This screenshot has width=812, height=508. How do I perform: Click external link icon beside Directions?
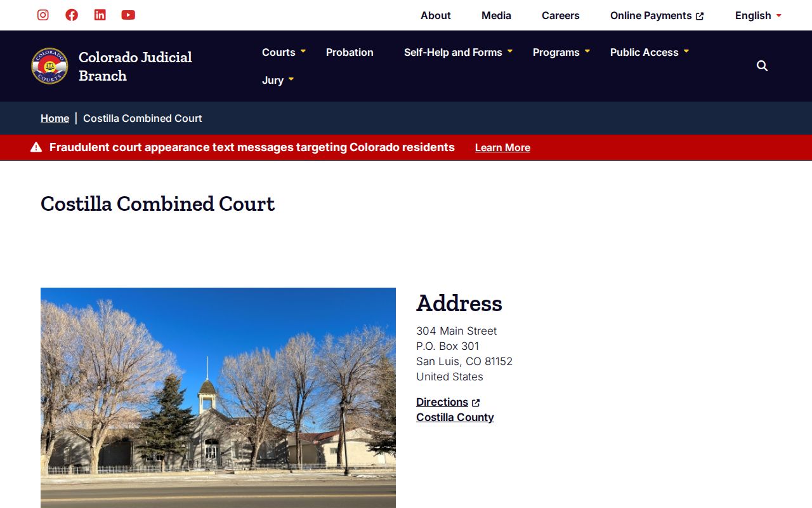tap(476, 403)
